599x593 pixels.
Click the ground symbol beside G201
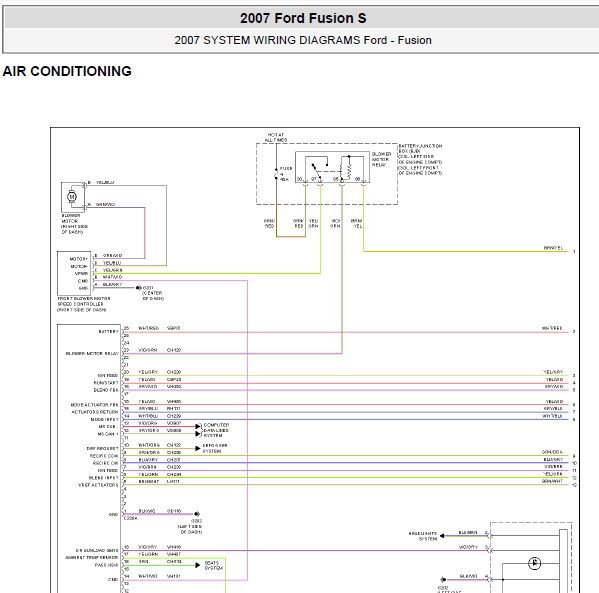click(x=139, y=288)
